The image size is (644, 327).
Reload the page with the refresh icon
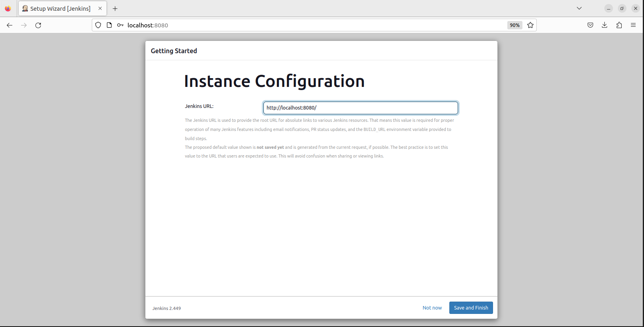click(38, 25)
